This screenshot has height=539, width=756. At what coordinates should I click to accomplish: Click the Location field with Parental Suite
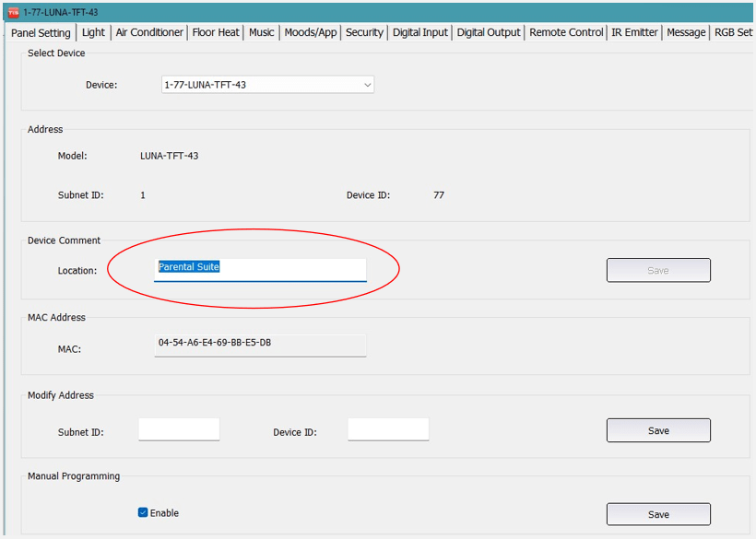[x=260, y=270]
